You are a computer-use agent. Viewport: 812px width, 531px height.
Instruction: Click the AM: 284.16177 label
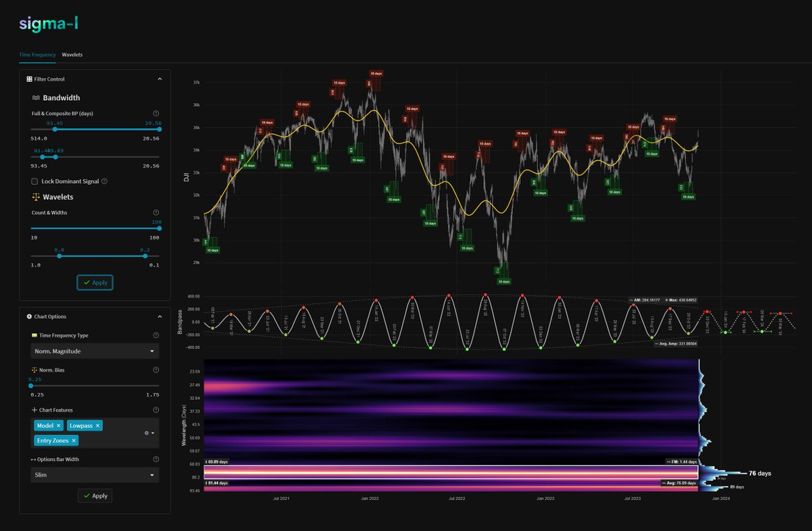click(x=644, y=300)
